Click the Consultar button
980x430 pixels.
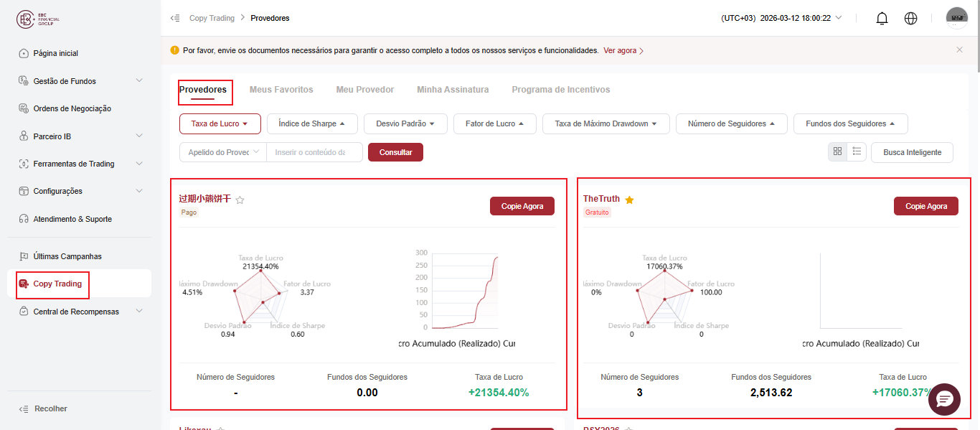coord(395,152)
